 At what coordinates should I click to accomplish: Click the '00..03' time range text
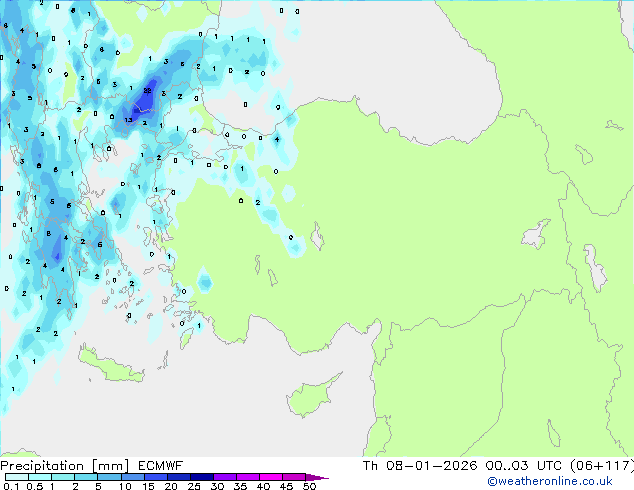(x=507, y=465)
